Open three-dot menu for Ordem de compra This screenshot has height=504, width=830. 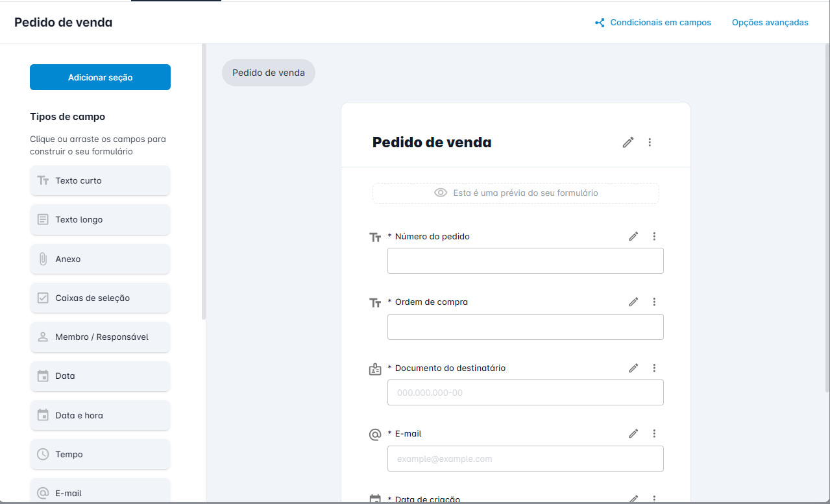click(x=654, y=302)
